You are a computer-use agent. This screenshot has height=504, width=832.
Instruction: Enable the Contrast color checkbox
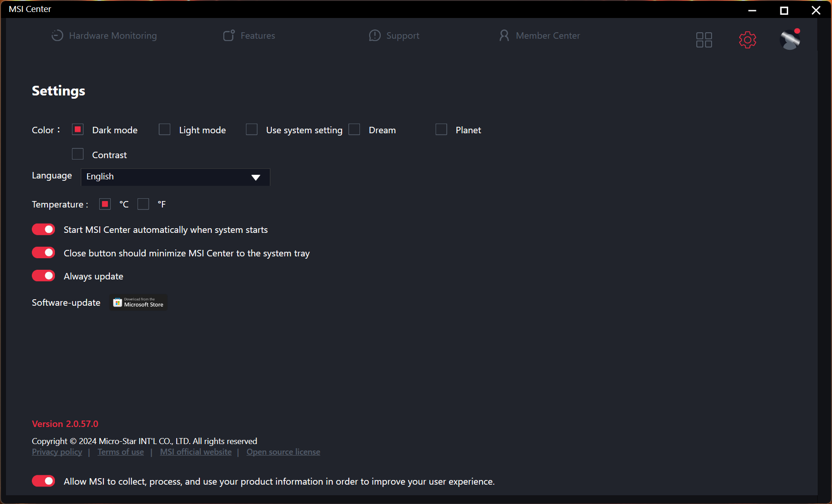pyautogui.click(x=78, y=154)
